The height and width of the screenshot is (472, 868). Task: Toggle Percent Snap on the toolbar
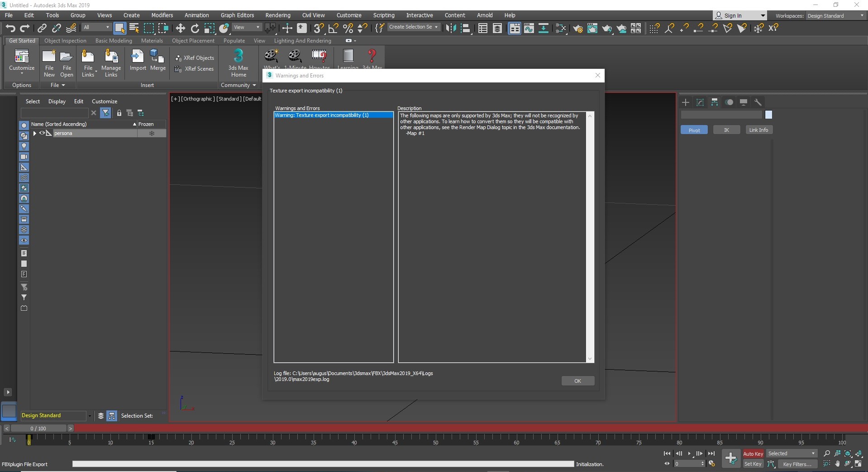348,28
